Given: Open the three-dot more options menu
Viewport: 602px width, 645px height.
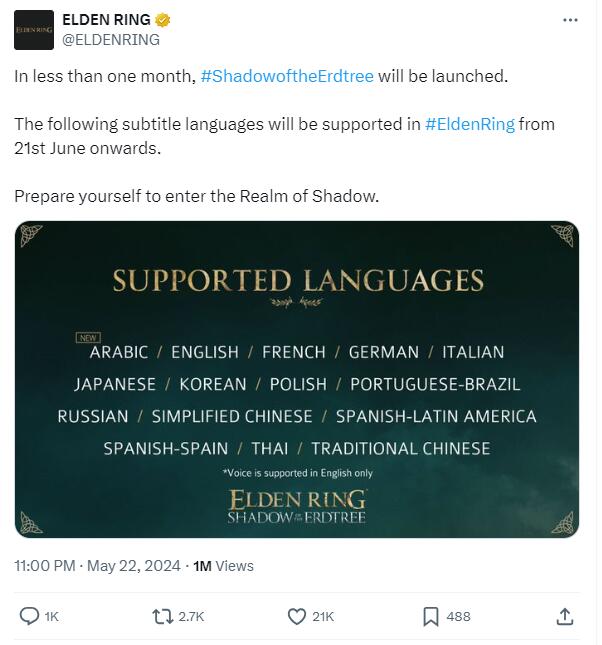Looking at the screenshot, I should click(x=570, y=20).
